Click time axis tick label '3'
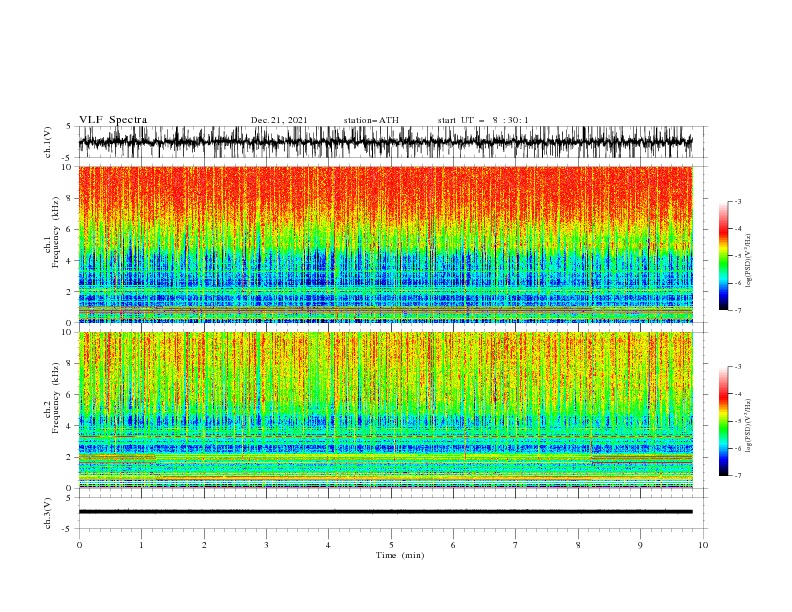 point(266,545)
